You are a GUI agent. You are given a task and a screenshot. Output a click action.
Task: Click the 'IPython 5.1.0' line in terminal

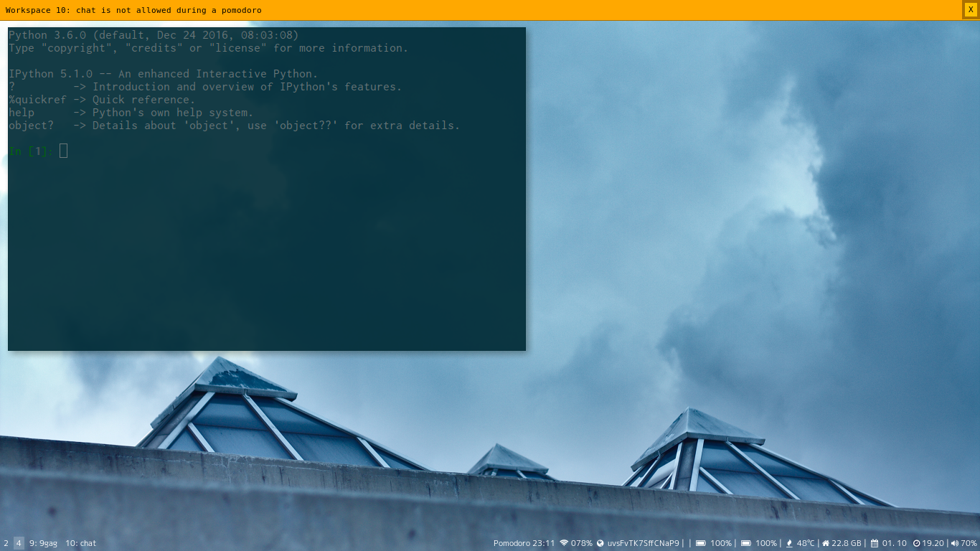(164, 74)
